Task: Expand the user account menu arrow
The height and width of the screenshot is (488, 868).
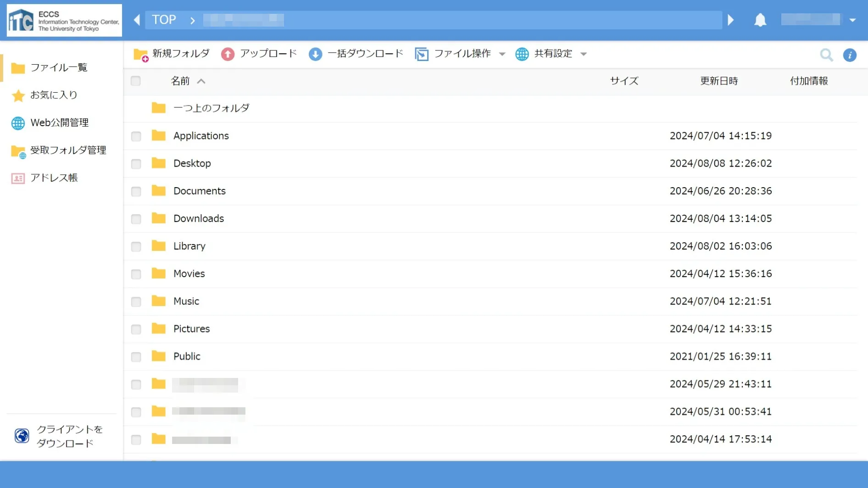Action: click(x=852, y=20)
